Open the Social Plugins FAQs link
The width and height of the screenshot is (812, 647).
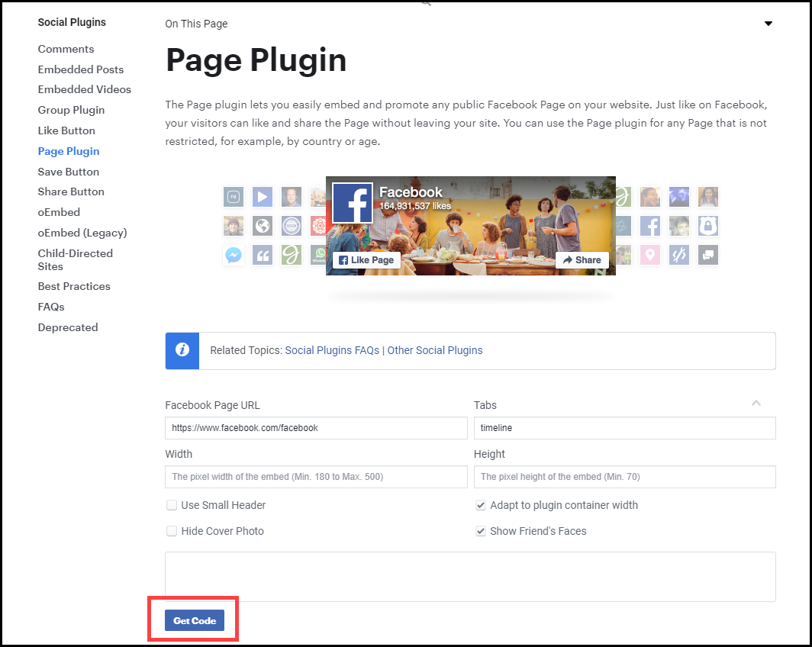click(x=332, y=350)
